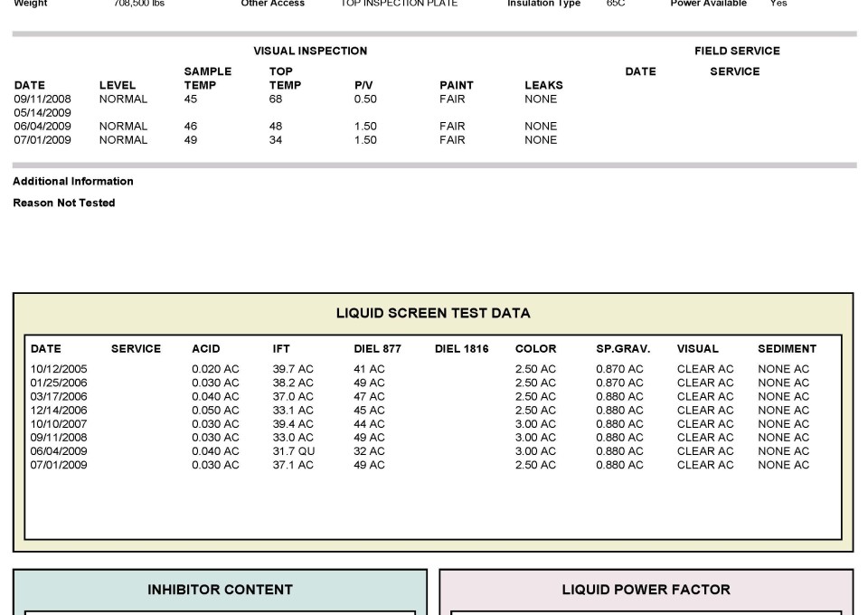This screenshot has width=868, height=615.
Task: Click top temp value 68
Action: click(276, 99)
